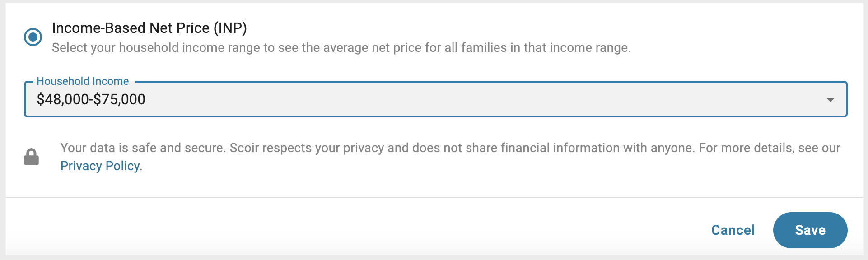Image resolution: width=868 pixels, height=260 pixels.
Task: Open the Privacy Policy link
Action: (x=100, y=166)
